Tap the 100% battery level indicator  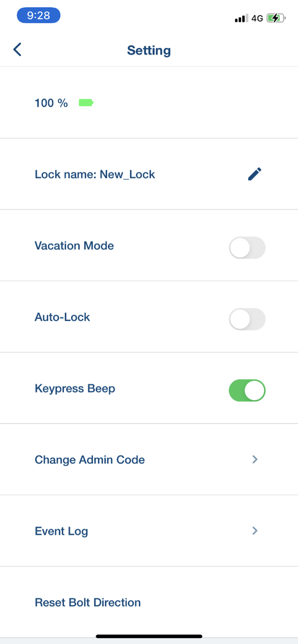pos(50,103)
